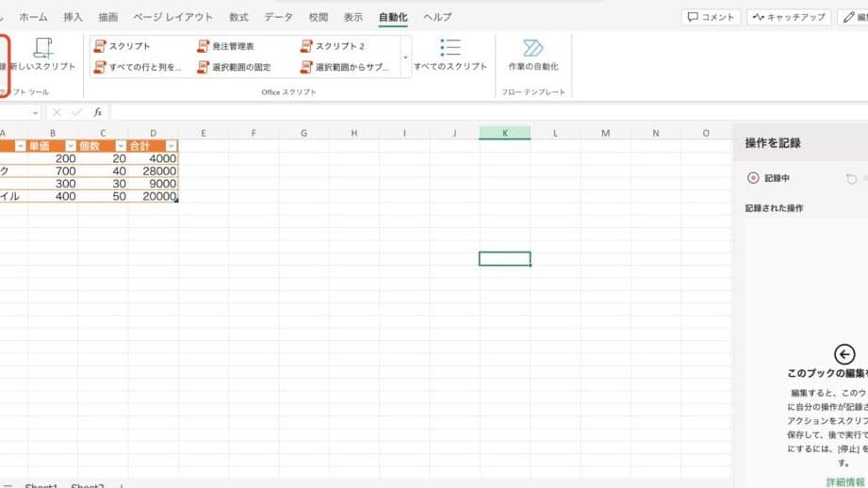Switch to Sheet1 tab
Viewport: 868px width, 488px height.
point(41,485)
